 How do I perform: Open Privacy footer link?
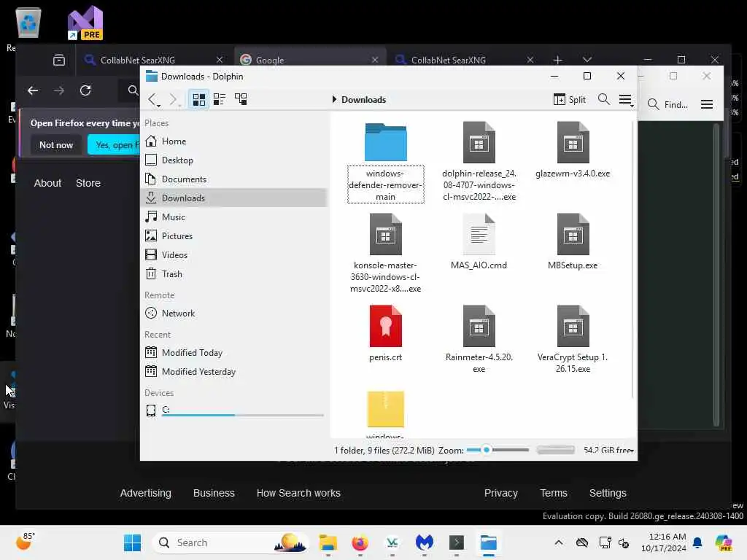pyautogui.click(x=500, y=493)
